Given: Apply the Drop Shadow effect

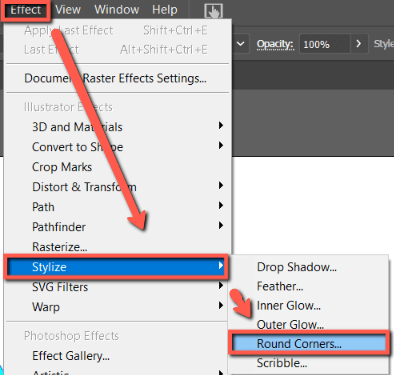Looking at the screenshot, I should point(309,267).
